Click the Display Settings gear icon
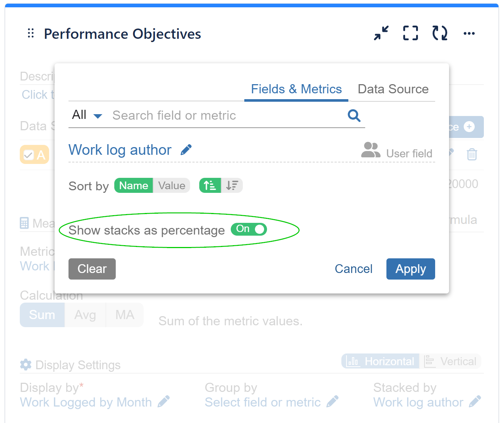The height and width of the screenshot is (423, 504). [x=25, y=364]
